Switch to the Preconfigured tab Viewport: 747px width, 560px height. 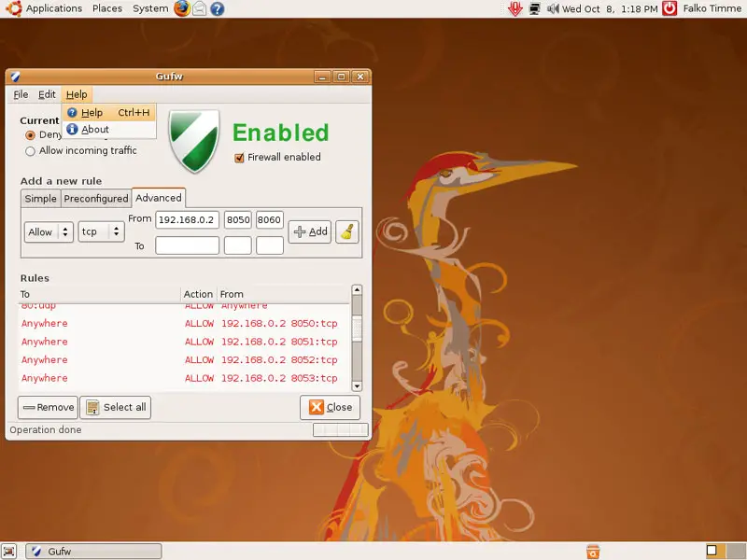tap(96, 199)
